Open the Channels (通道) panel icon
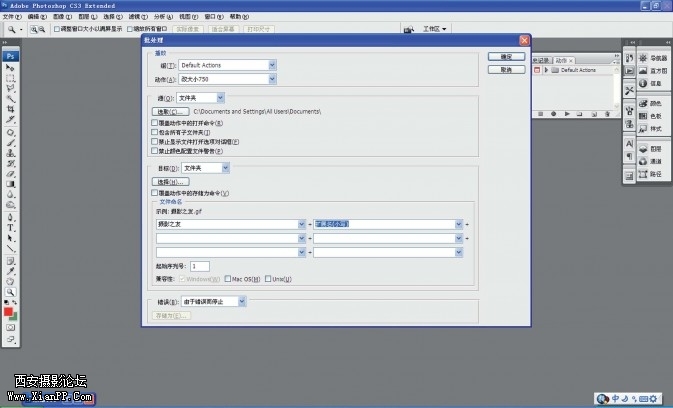The width and height of the screenshot is (673, 408). point(650,160)
